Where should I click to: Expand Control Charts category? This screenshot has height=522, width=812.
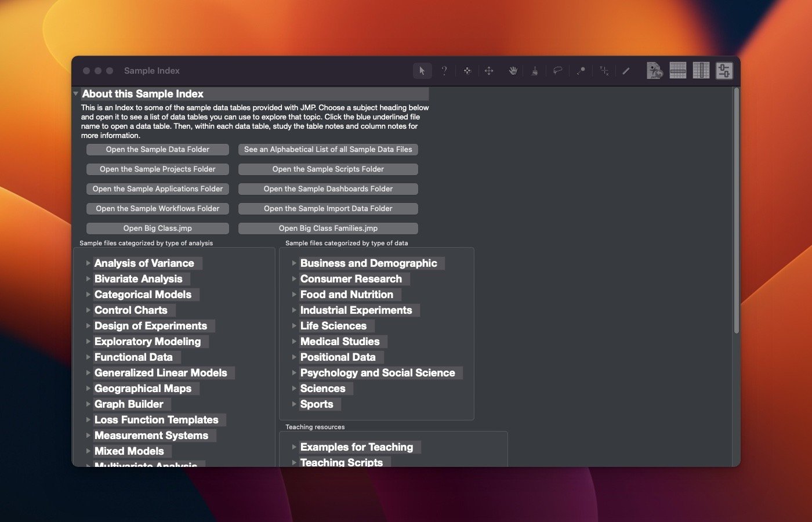point(88,310)
